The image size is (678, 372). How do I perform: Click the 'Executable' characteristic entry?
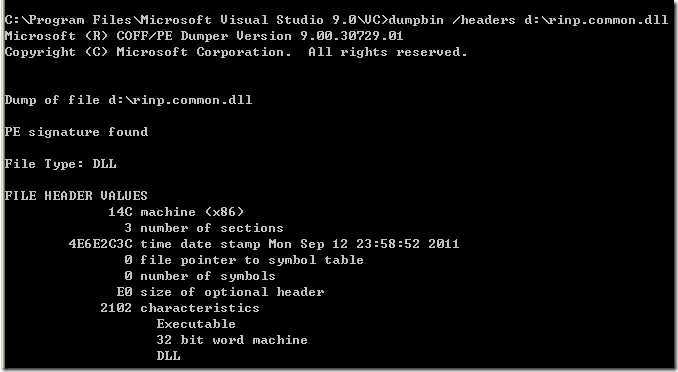point(196,324)
